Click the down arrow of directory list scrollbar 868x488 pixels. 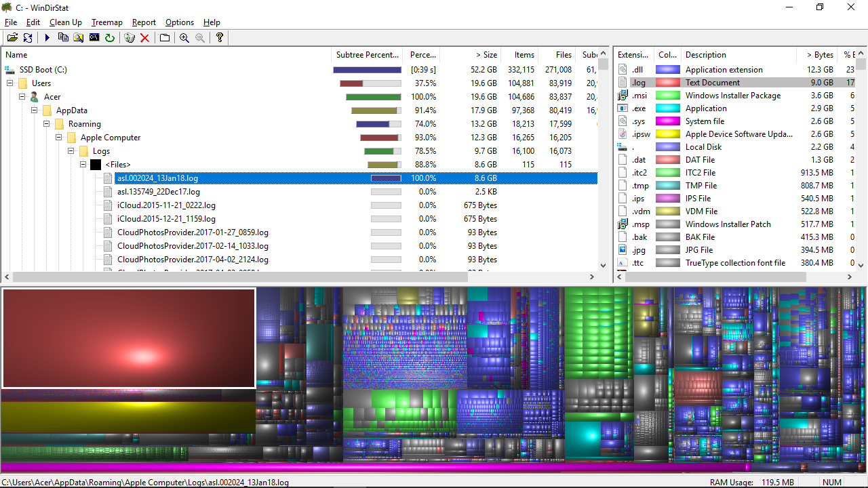(604, 266)
